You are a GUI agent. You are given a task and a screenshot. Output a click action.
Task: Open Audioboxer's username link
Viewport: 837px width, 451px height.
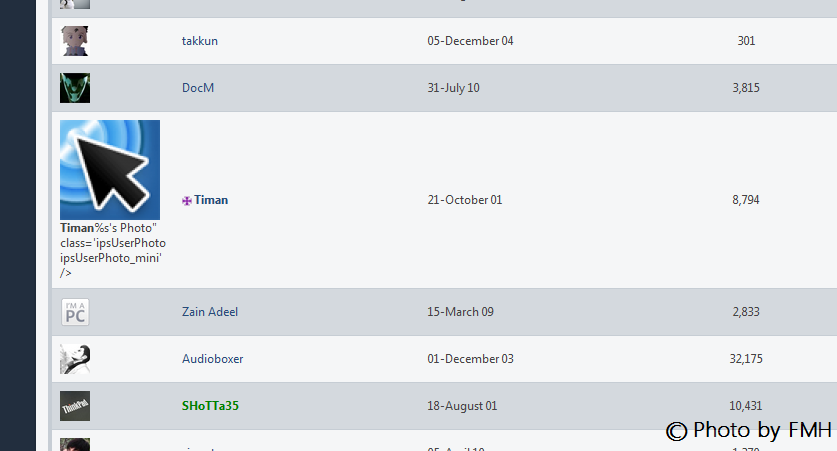tap(212, 359)
